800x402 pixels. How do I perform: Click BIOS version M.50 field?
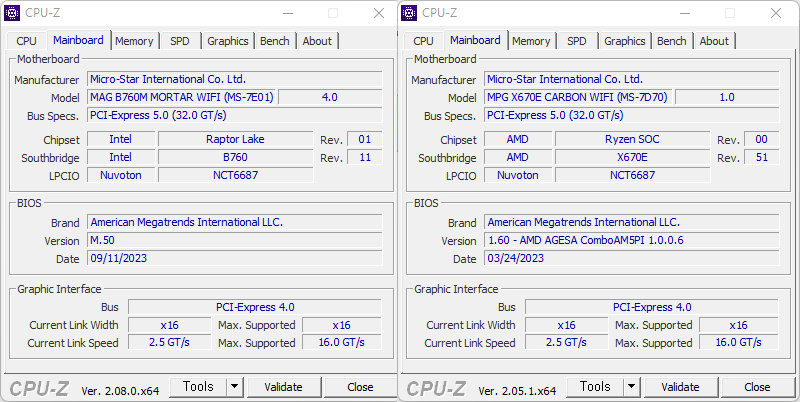click(x=235, y=240)
